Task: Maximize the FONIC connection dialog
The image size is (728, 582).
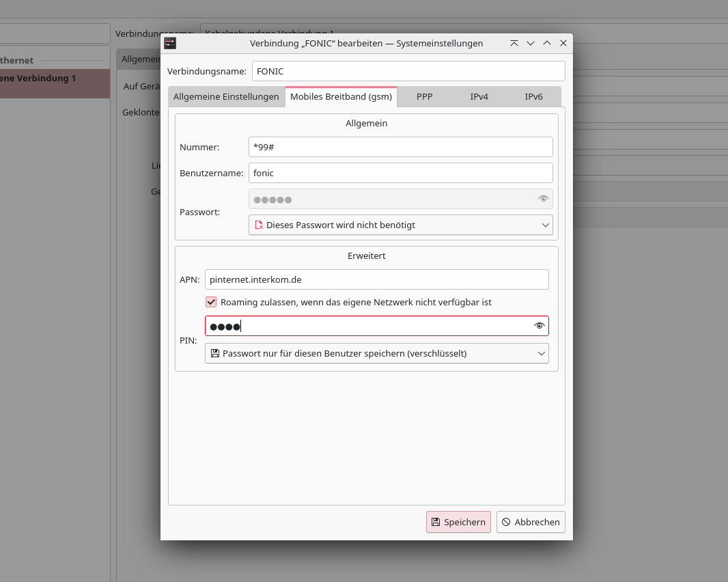Action: point(547,43)
